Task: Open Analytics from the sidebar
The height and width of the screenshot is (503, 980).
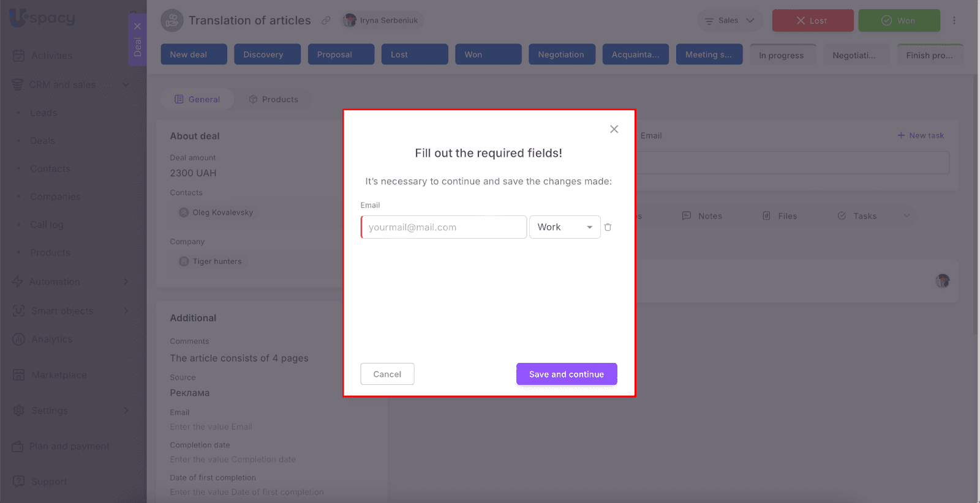Action: click(51, 339)
